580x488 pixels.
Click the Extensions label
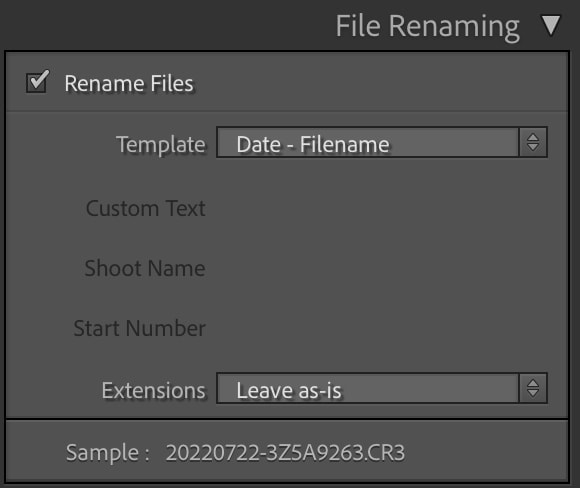coord(154,390)
